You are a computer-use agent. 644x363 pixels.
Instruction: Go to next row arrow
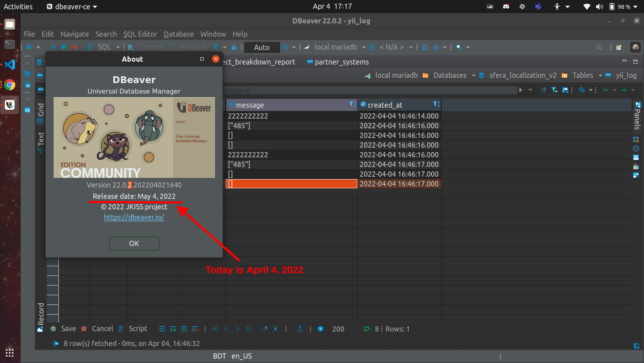click(237, 329)
